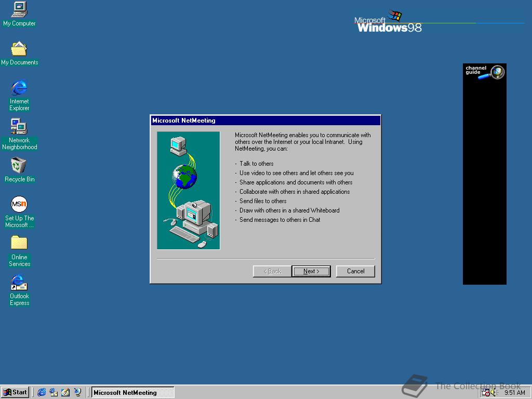Click 'Share applications and documents with others' line

pyautogui.click(x=296, y=182)
